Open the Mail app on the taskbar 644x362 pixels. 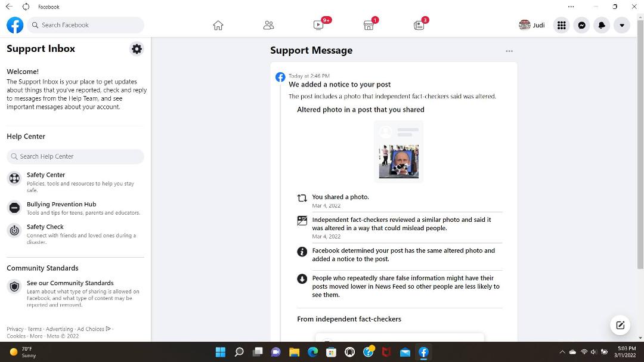405,352
